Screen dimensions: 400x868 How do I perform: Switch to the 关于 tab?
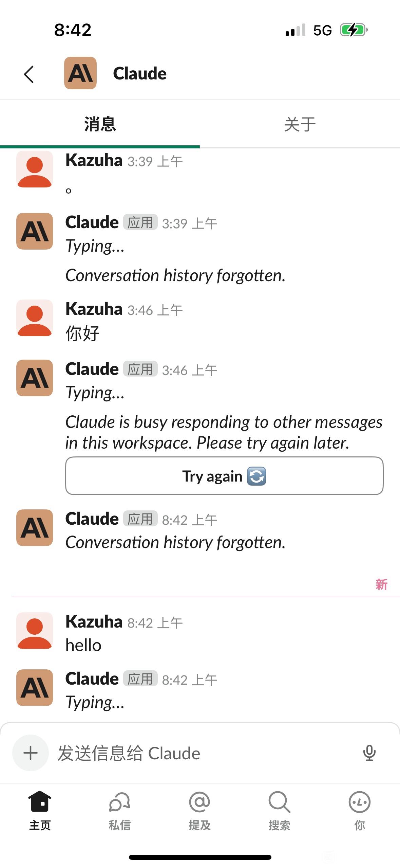300,124
